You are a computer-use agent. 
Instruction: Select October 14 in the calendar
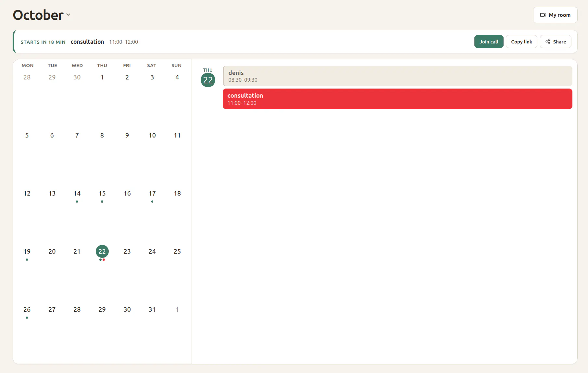point(77,194)
